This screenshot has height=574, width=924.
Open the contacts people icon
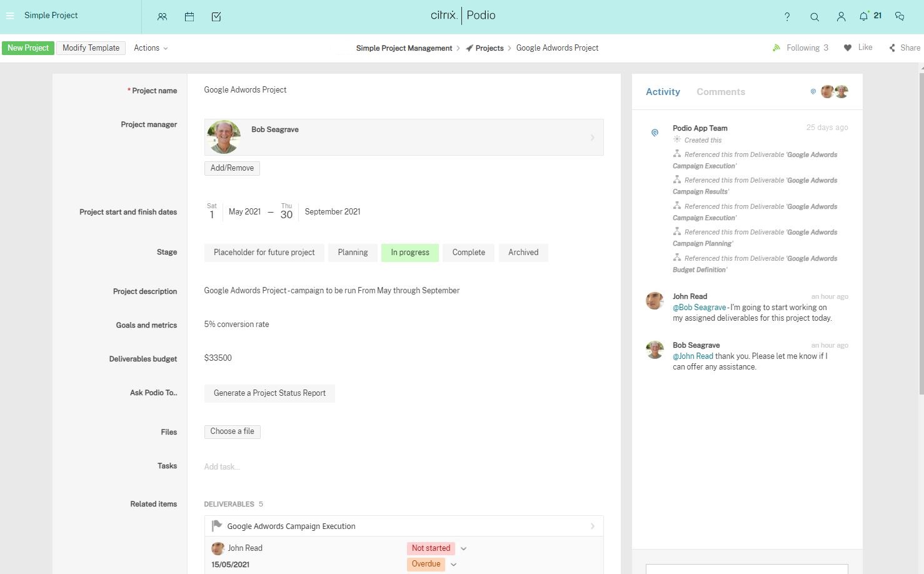[163, 17]
